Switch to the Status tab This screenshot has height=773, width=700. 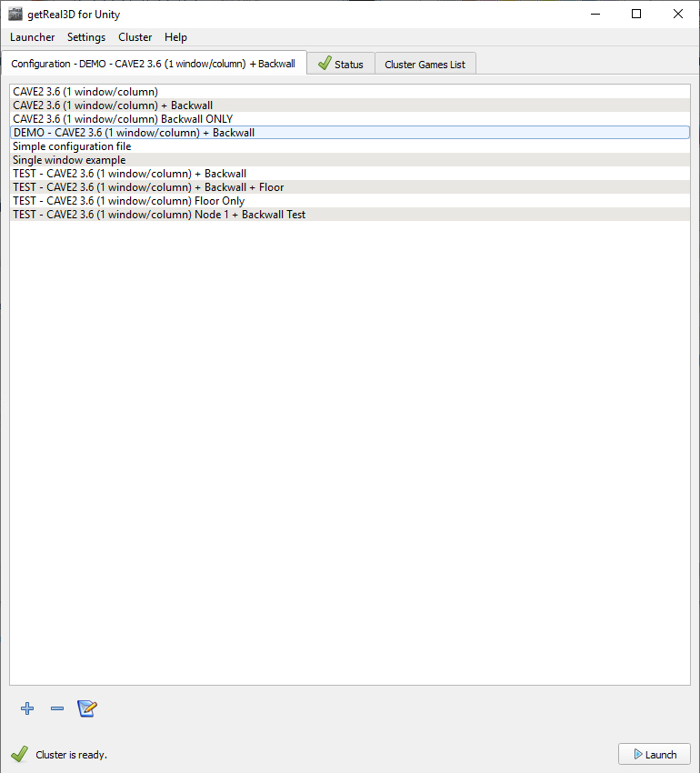coord(341,64)
